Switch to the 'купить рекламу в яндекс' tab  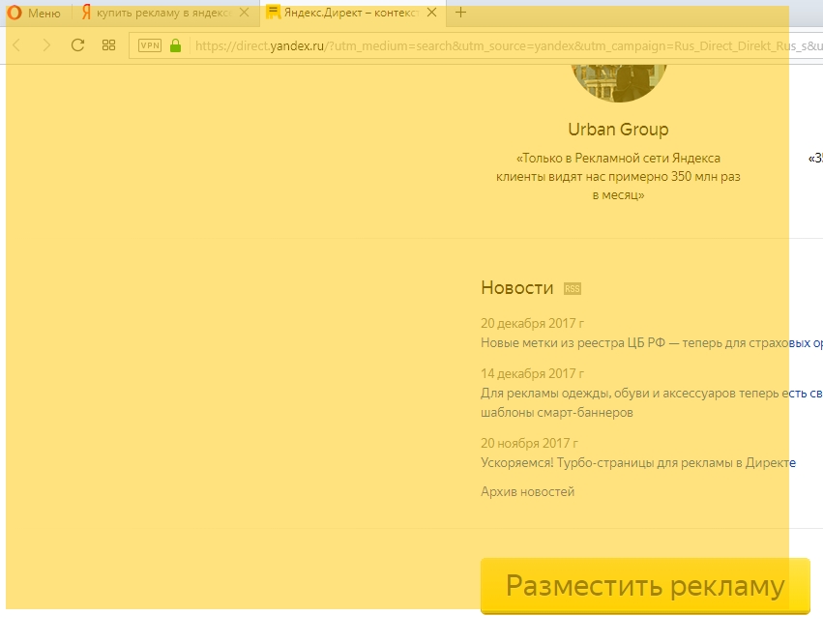click(155, 13)
